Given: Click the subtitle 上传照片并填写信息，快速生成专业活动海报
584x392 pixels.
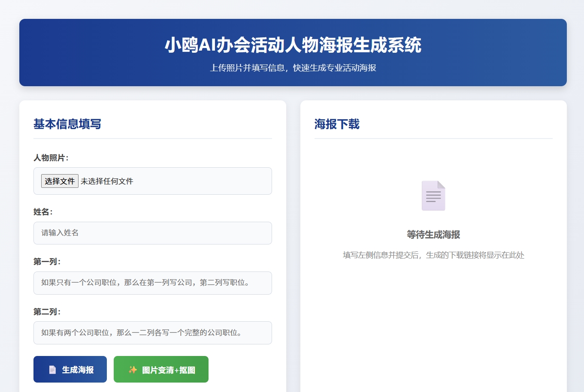Looking at the screenshot, I should (293, 68).
